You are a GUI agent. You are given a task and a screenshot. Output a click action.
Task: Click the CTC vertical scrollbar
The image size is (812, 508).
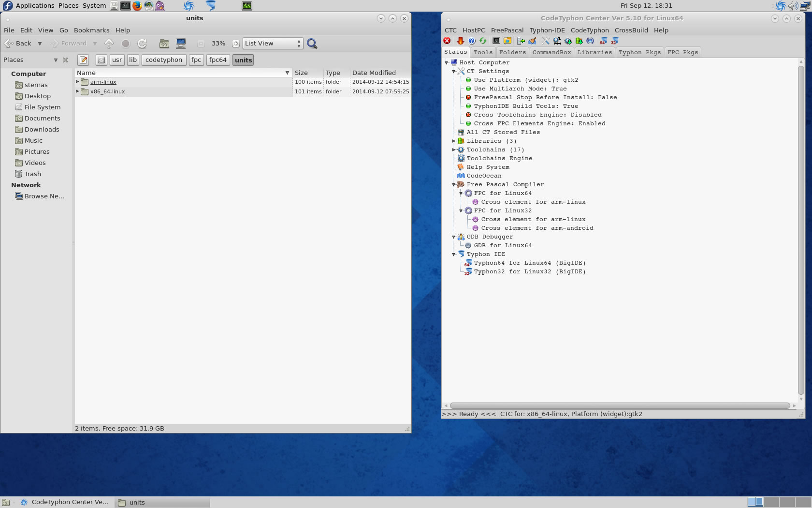click(x=801, y=230)
